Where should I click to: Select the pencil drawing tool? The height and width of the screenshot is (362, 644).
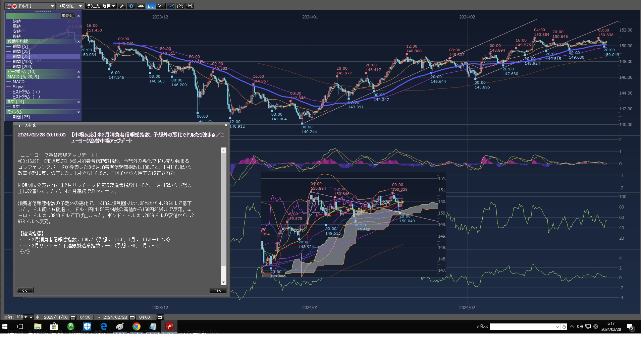tap(122, 6)
